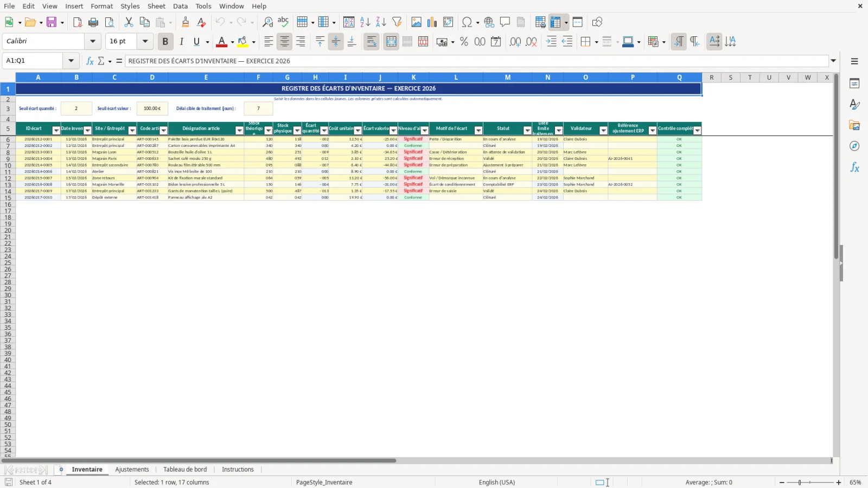Viewport: 868px width, 488px height.
Task: Open the sidebar Properties panel icon
Action: click(x=854, y=84)
